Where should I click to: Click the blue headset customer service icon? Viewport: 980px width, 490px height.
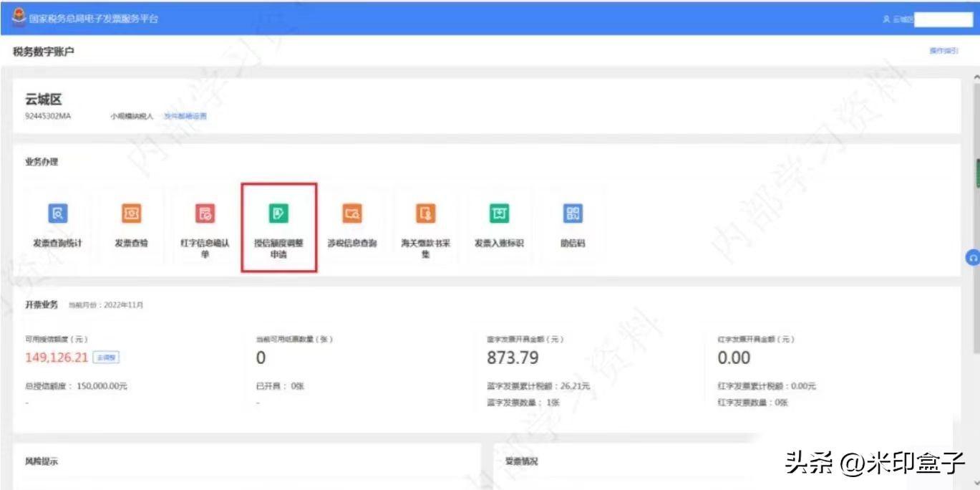click(973, 258)
